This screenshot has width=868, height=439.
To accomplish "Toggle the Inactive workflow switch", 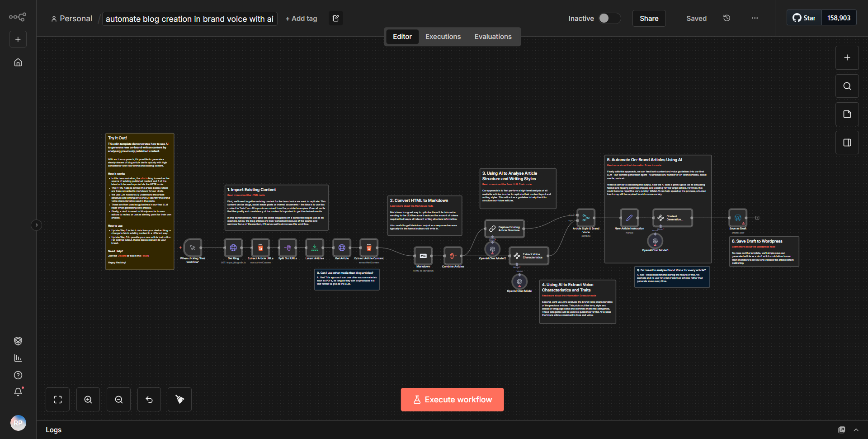I will click(609, 18).
